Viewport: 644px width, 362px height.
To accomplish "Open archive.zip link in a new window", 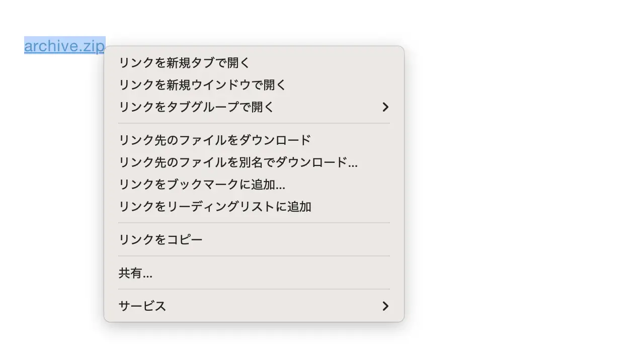I will click(x=202, y=85).
